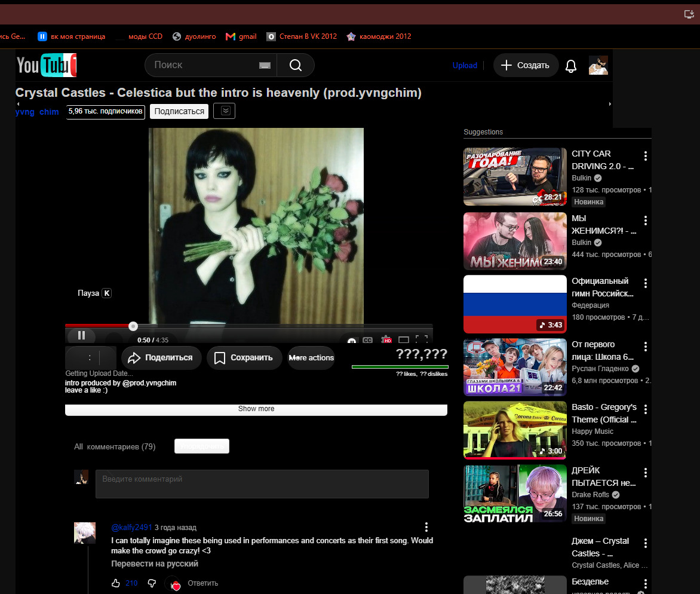Viewport: 700px width, 594px height.
Task: Click the Поделиться share button
Action: pos(160,358)
